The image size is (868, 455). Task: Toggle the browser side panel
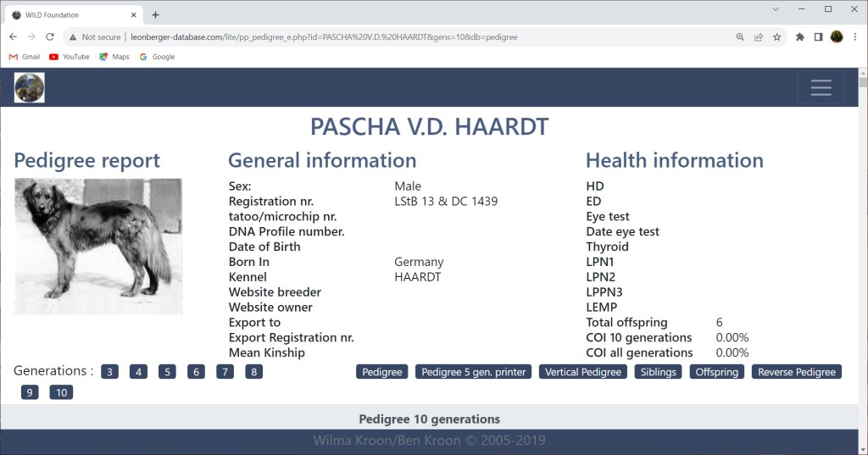(818, 37)
